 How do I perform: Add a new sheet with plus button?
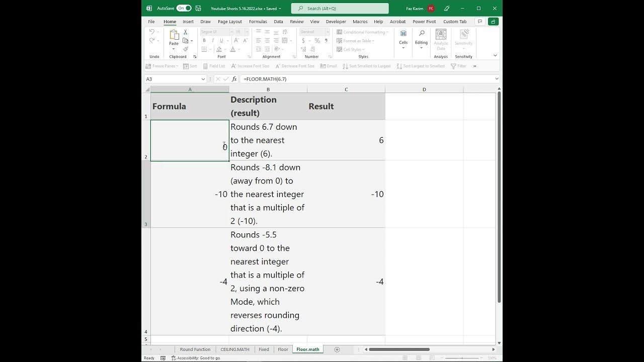pos(337,349)
